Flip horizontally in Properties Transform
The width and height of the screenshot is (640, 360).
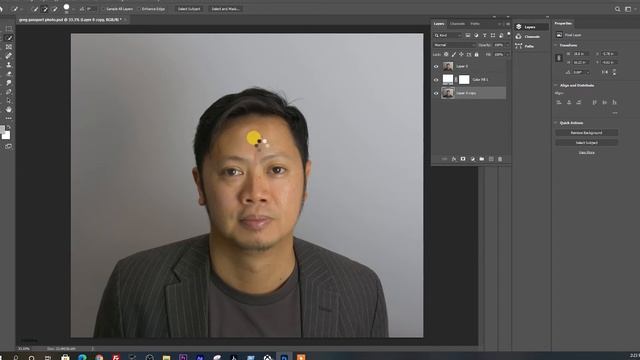pyautogui.click(x=605, y=72)
